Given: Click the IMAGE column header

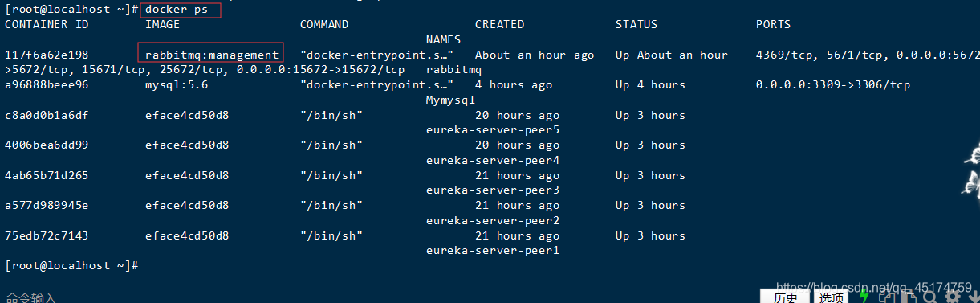Looking at the screenshot, I should pos(162,24).
